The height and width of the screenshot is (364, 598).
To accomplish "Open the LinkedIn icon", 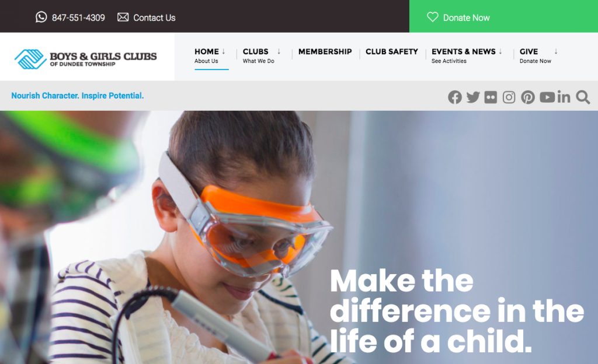I will click(564, 97).
